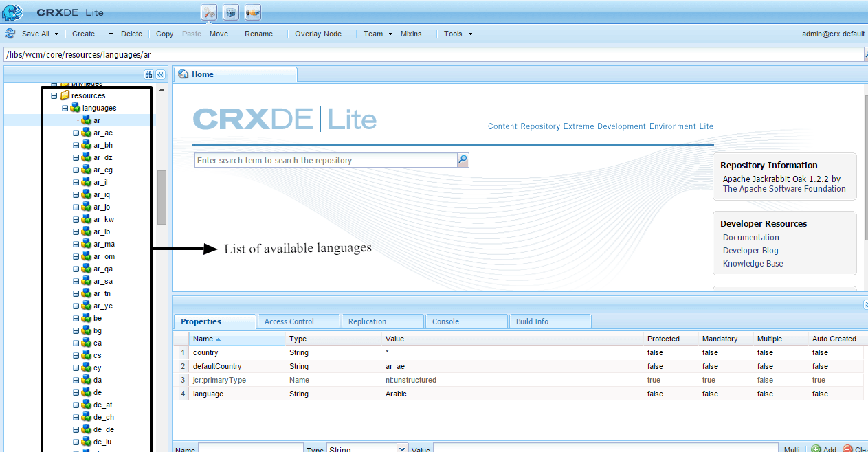Click the binoculars search icon in tree panel

(148, 74)
